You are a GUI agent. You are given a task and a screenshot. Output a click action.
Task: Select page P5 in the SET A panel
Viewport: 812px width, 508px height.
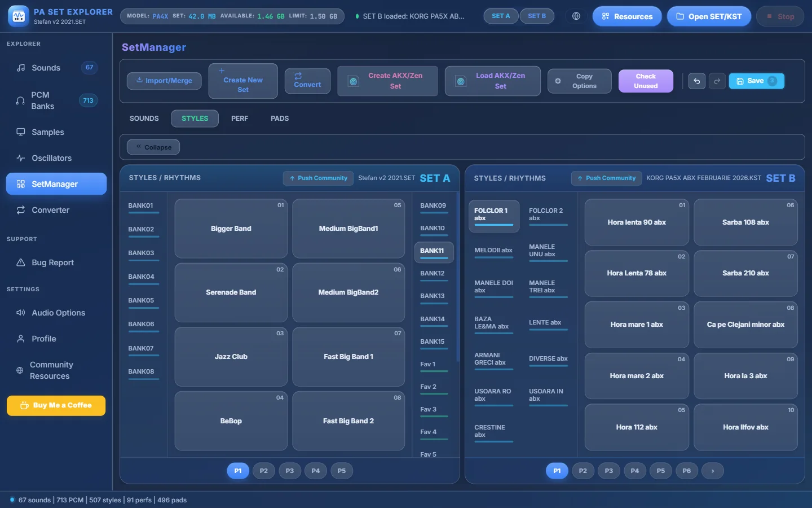(x=342, y=471)
